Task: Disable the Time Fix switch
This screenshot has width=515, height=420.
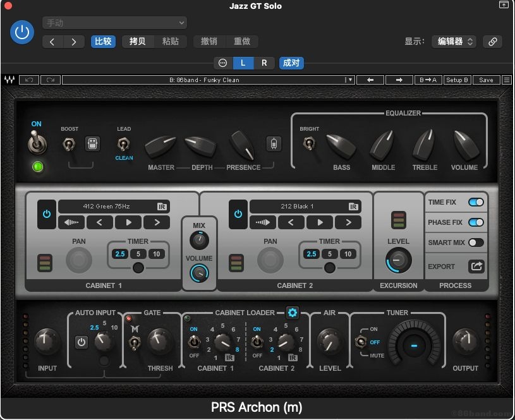Action: (x=476, y=202)
